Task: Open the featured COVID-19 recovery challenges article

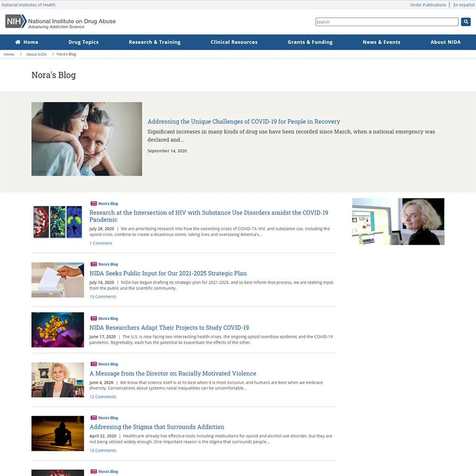Action: (244, 121)
